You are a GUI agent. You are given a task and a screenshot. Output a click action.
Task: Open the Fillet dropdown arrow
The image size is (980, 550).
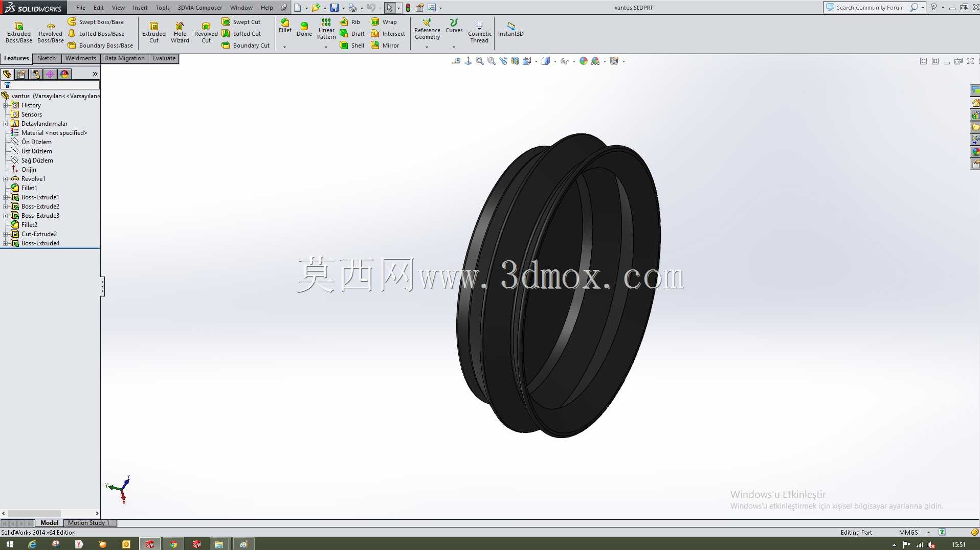[284, 47]
